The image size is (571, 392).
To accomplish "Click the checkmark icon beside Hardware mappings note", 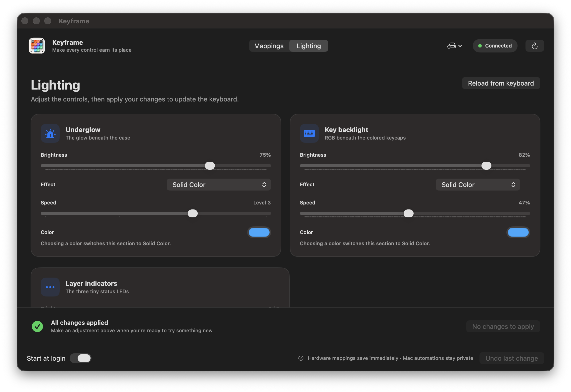I will [301, 358].
